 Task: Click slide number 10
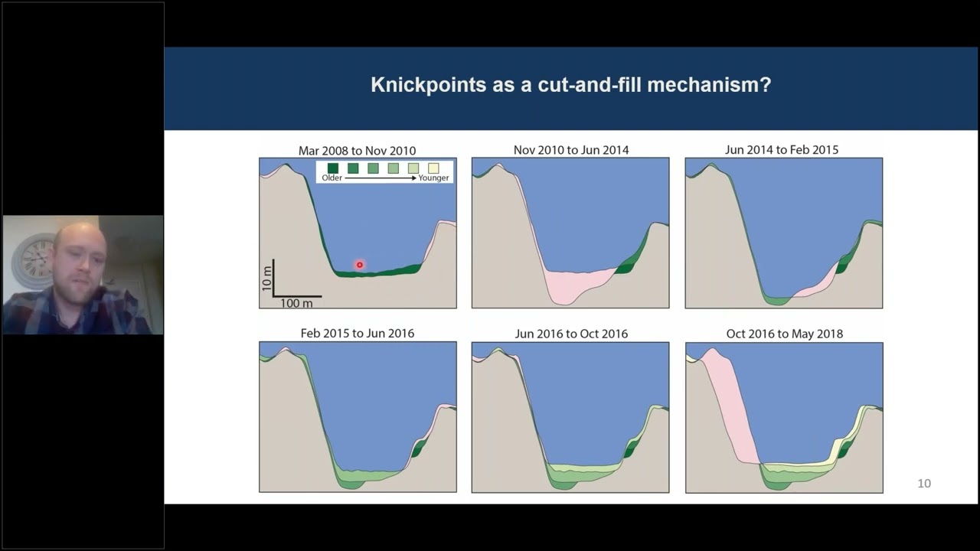tap(924, 483)
